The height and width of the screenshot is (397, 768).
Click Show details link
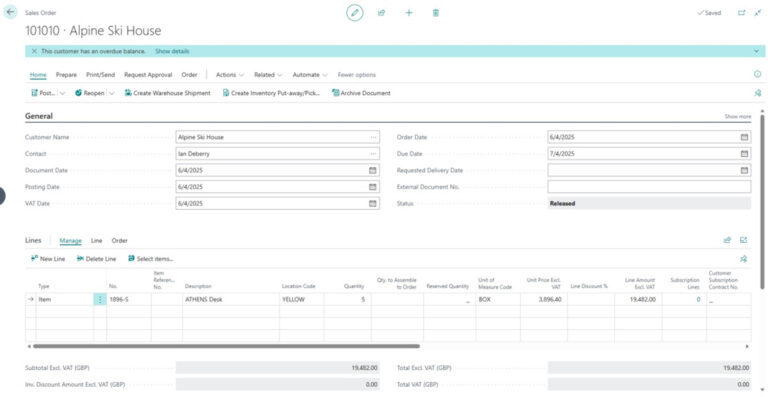coord(172,51)
